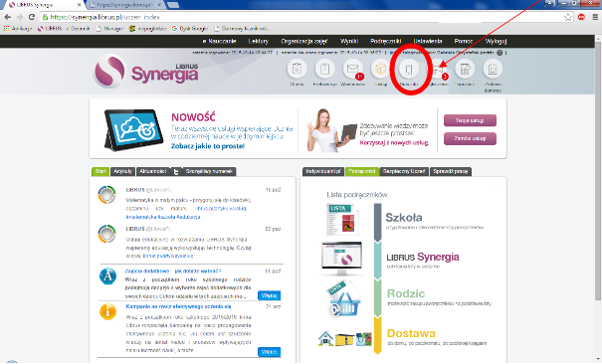The width and height of the screenshot is (602, 364).
Task: Click the green padlock security icon
Action: pos(46,17)
